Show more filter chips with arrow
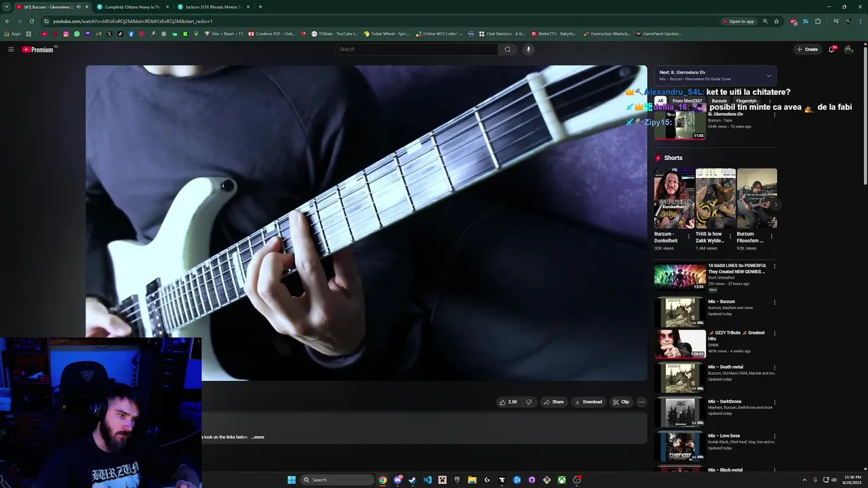 [x=770, y=101]
